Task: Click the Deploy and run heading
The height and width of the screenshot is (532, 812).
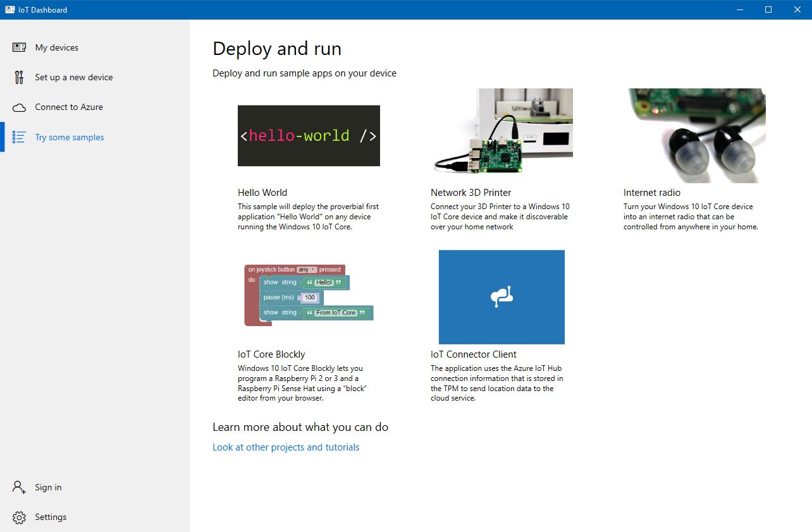Action: pos(277,49)
